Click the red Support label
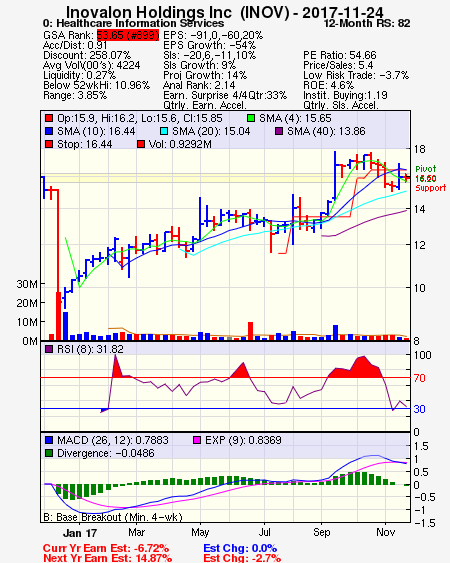Image resolution: width=450 pixels, height=563 pixels. (x=431, y=188)
